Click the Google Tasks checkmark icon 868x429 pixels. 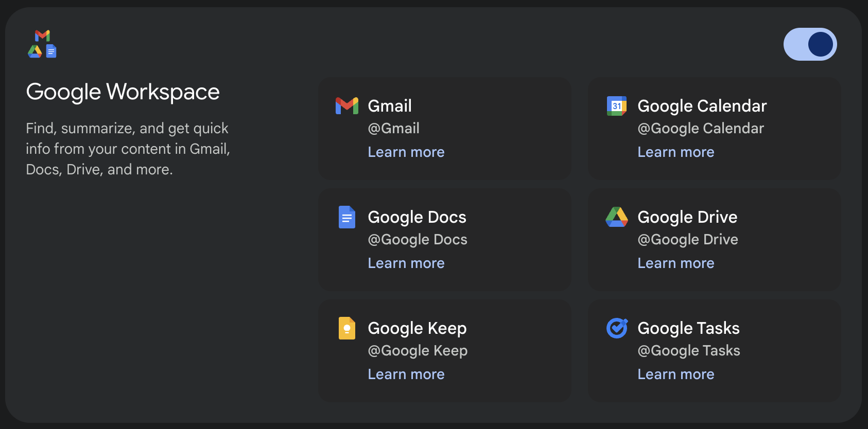click(617, 328)
